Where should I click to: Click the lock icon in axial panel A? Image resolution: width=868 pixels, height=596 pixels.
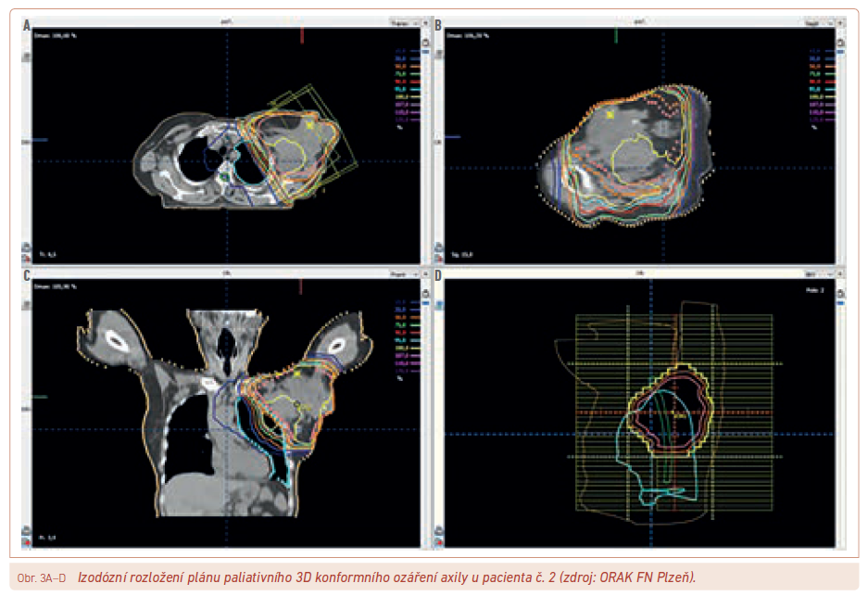pos(425,42)
